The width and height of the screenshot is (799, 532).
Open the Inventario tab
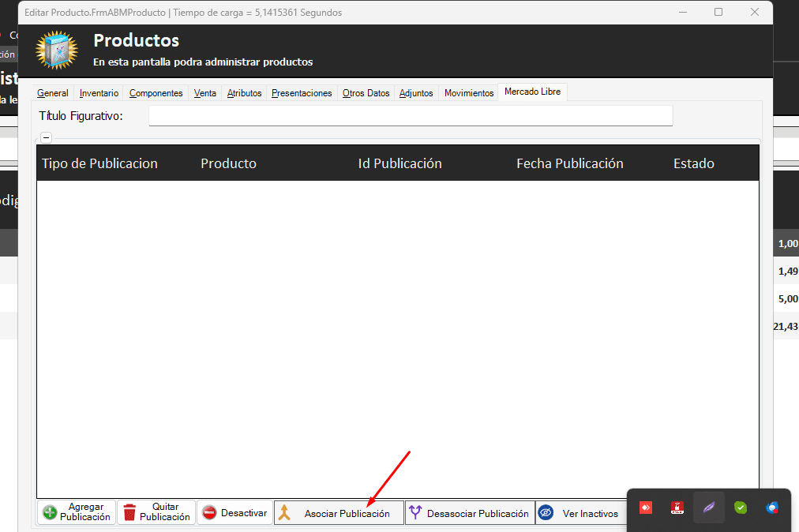pos(99,93)
